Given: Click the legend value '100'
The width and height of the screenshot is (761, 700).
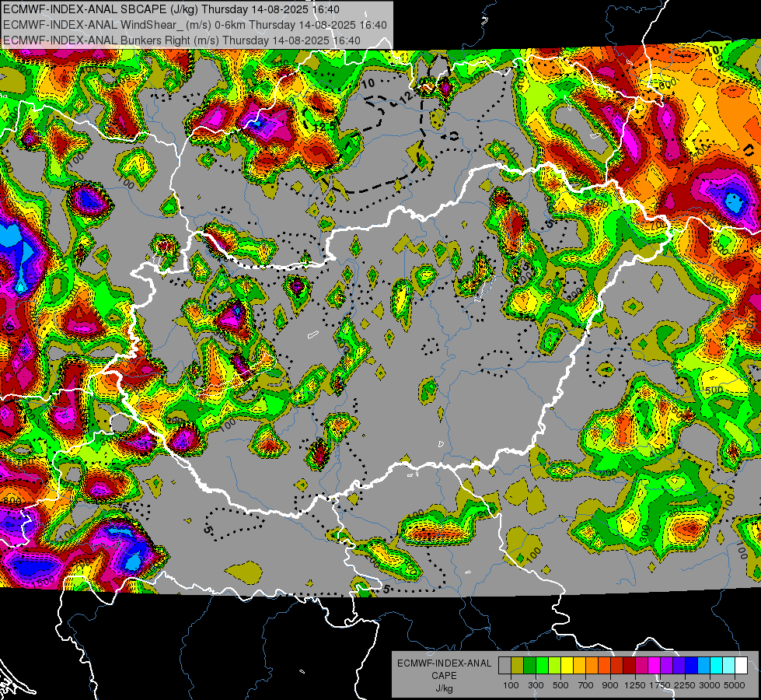Looking at the screenshot, I should pos(511,685).
